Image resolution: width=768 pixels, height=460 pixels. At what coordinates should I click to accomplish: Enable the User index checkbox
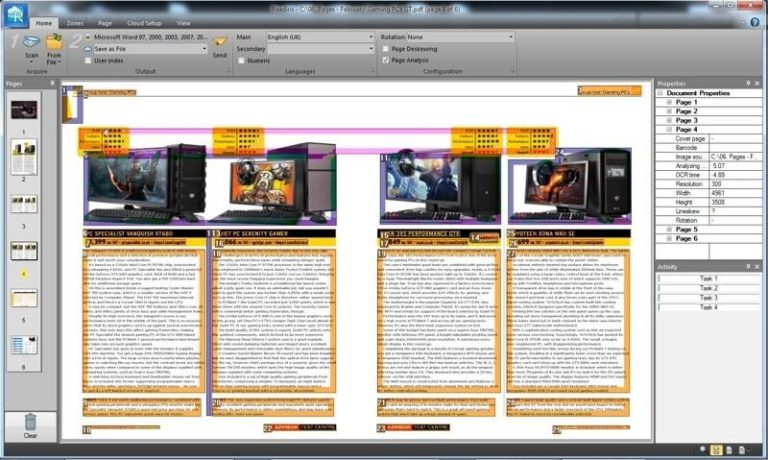pyautogui.click(x=88, y=61)
